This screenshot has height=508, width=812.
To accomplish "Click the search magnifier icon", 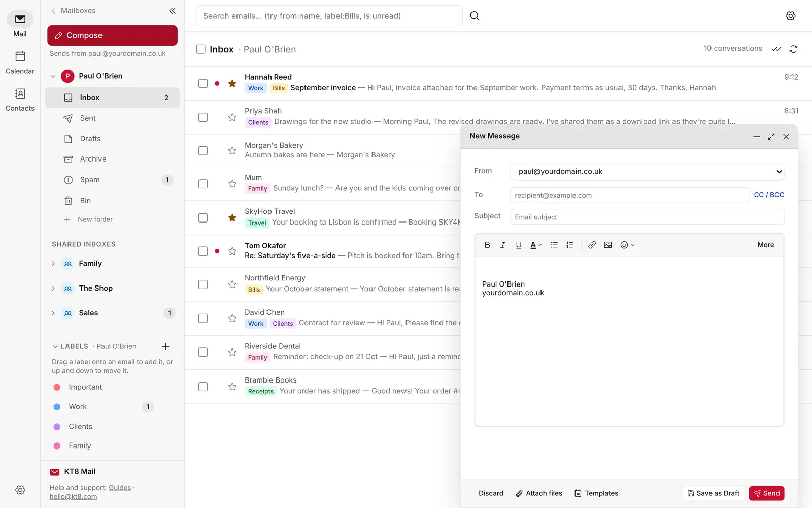I will pos(475,16).
